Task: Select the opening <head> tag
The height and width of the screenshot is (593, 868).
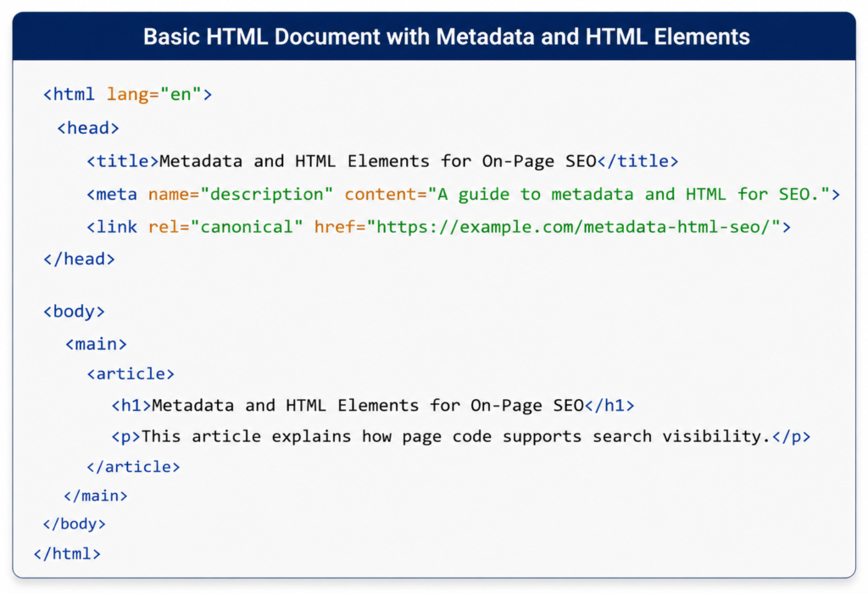Action: point(88,128)
